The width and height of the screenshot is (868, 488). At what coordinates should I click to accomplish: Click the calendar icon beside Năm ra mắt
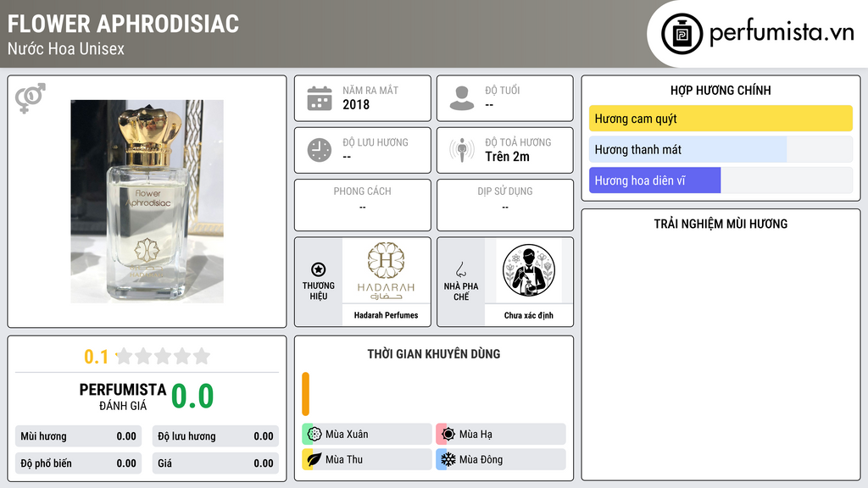320,98
